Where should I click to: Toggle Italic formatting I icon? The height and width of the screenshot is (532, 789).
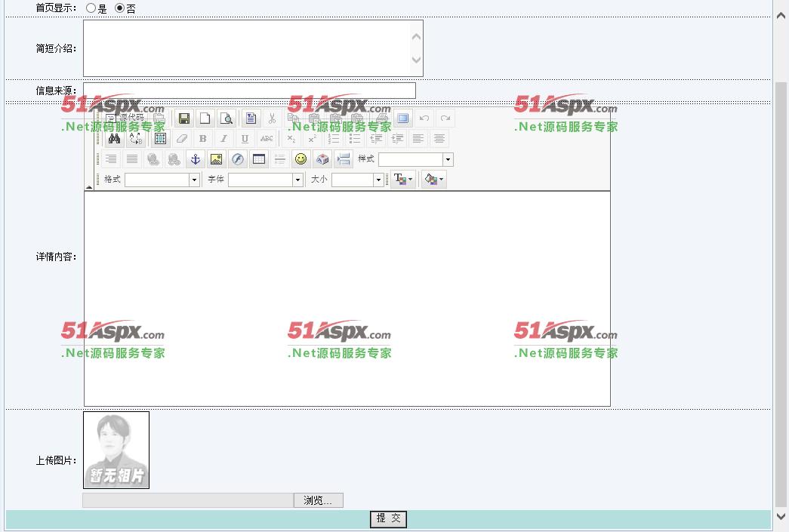click(224, 139)
